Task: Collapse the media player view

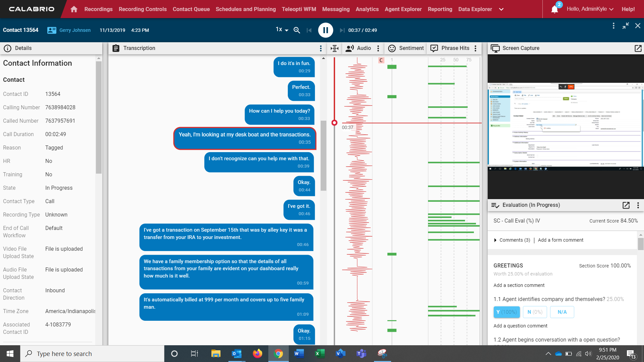Action: (x=626, y=26)
